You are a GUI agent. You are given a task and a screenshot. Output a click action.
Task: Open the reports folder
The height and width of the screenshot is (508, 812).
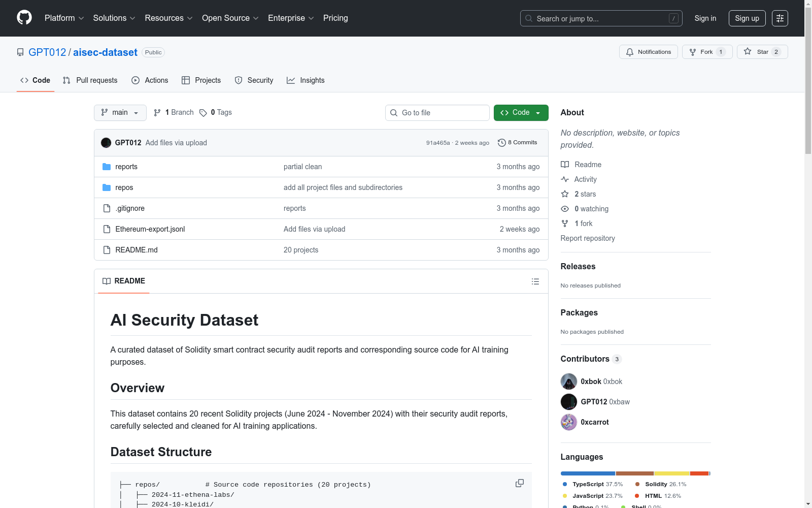pos(126,167)
